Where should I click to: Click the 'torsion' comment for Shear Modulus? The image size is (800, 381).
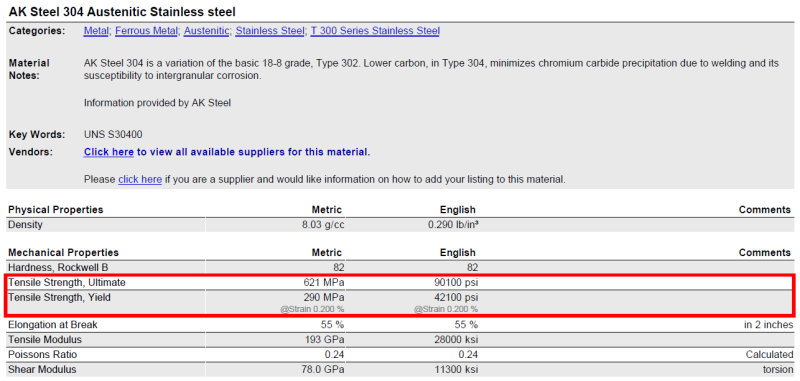(x=778, y=369)
